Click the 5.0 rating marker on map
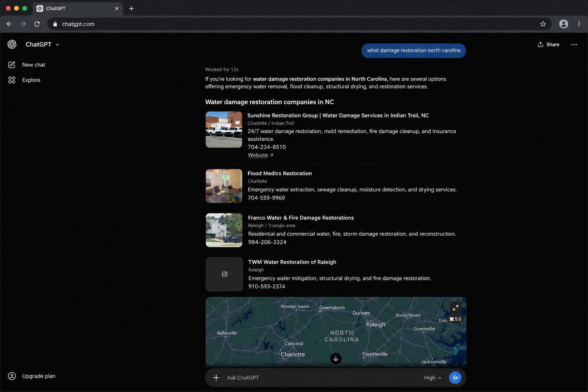Viewport: 588px width, 392px height. tap(456, 319)
